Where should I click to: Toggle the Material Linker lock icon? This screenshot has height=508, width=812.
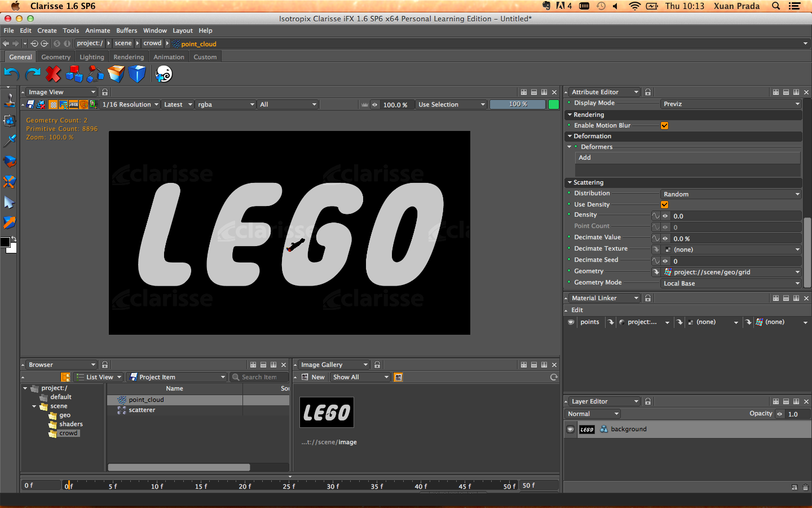pyautogui.click(x=648, y=298)
